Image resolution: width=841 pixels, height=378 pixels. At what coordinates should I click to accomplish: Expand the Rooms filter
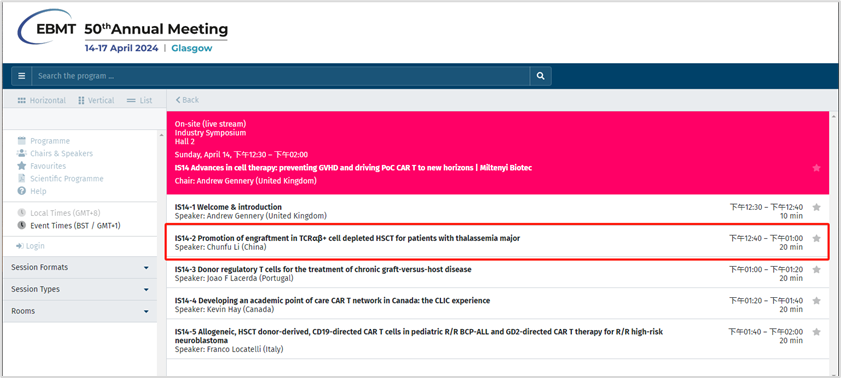point(80,311)
